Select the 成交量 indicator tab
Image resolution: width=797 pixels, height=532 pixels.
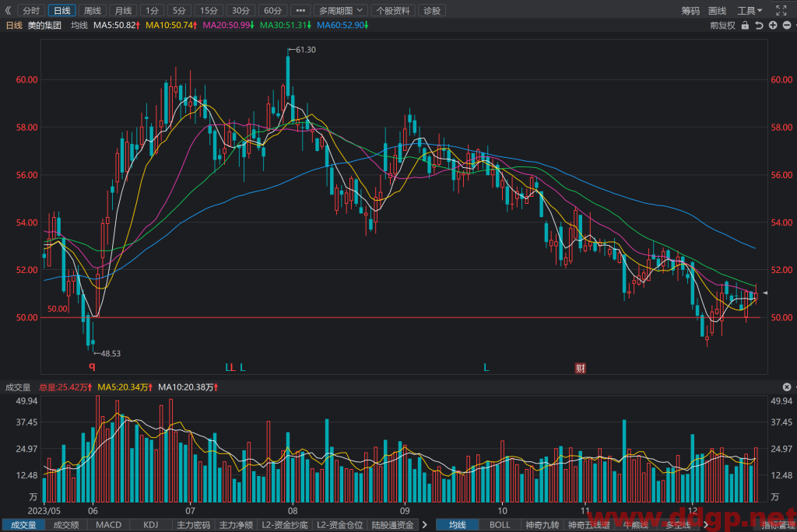point(24,525)
